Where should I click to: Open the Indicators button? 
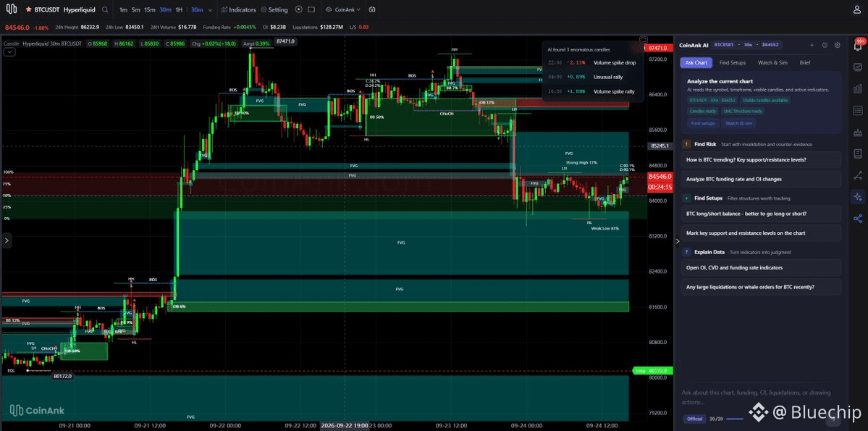coord(239,9)
